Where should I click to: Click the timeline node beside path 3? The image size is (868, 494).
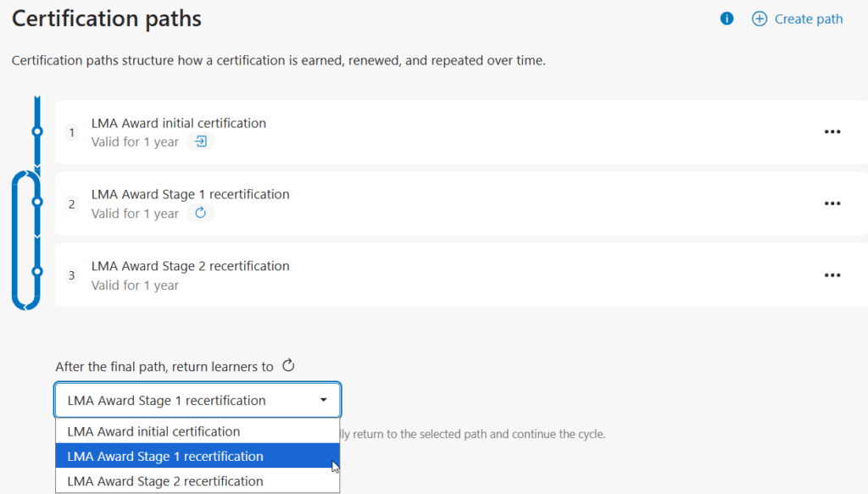click(x=36, y=271)
